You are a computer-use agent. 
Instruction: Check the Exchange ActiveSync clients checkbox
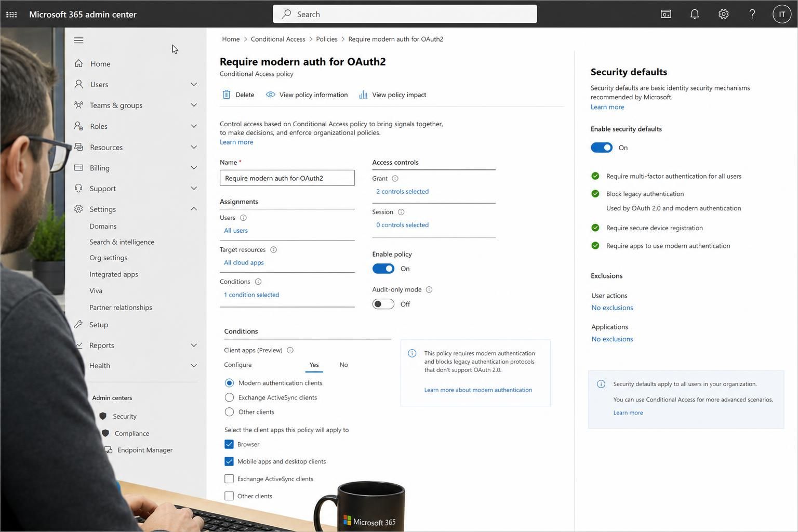pyautogui.click(x=229, y=478)
